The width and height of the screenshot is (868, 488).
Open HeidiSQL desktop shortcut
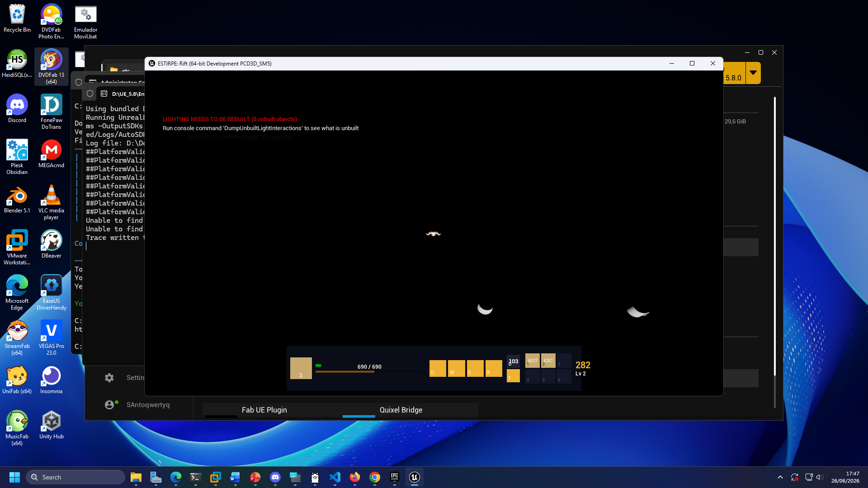tap(17, 64)
